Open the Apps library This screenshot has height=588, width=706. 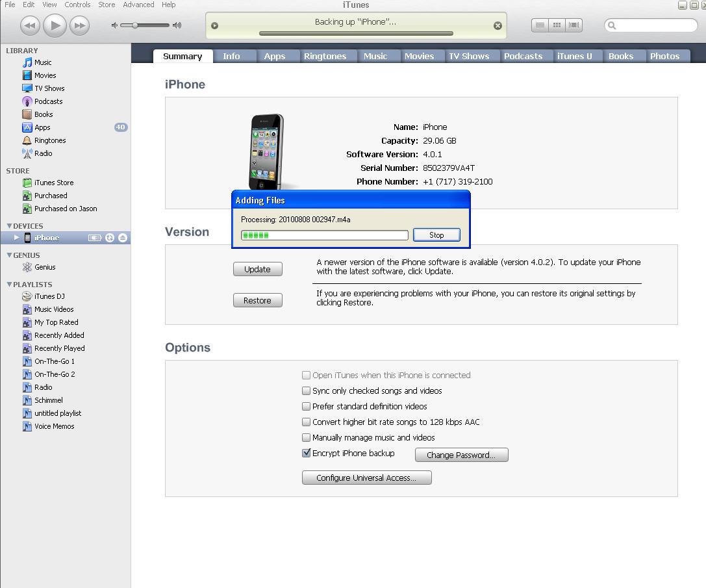[42, 127]
